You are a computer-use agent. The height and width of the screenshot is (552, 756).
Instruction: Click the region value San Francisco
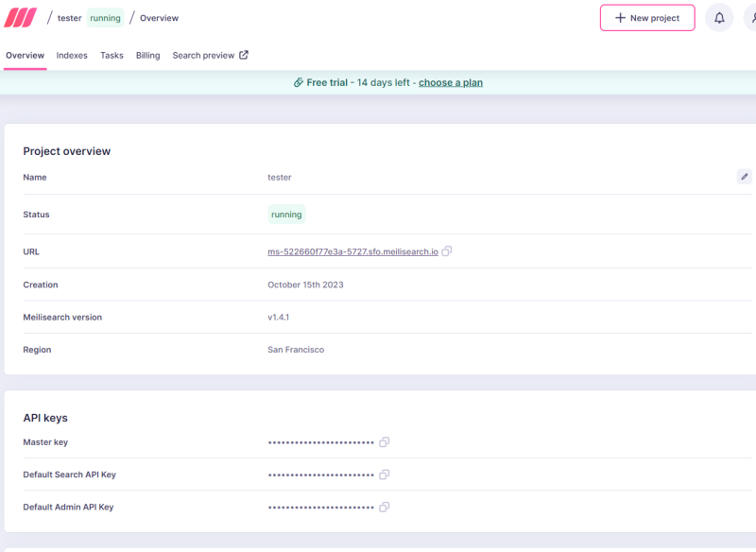(296, 350)
